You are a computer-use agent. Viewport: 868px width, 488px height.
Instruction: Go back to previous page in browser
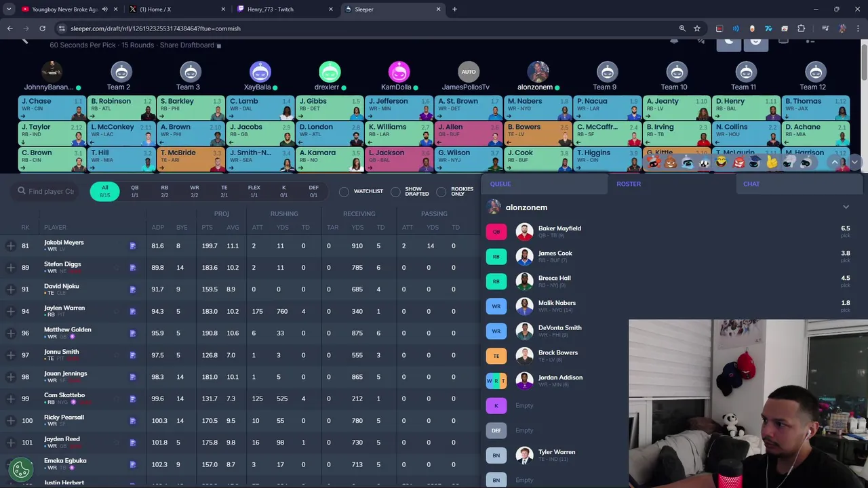click(9, 28)
